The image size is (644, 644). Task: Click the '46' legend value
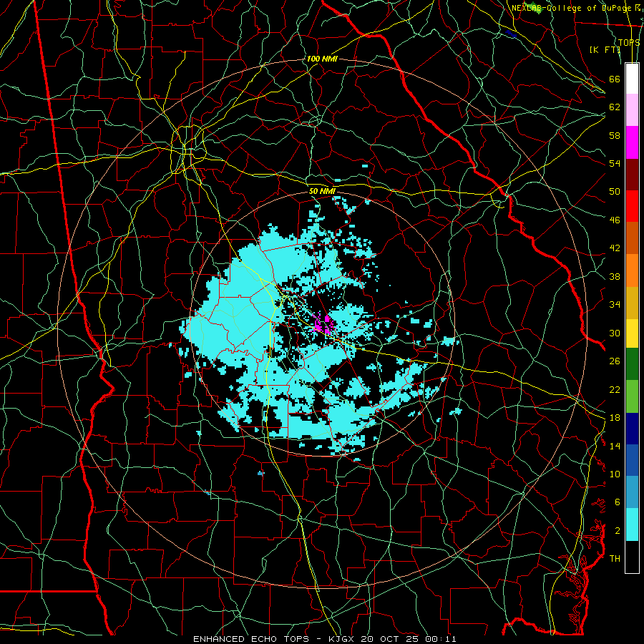[x=615, y=220]
